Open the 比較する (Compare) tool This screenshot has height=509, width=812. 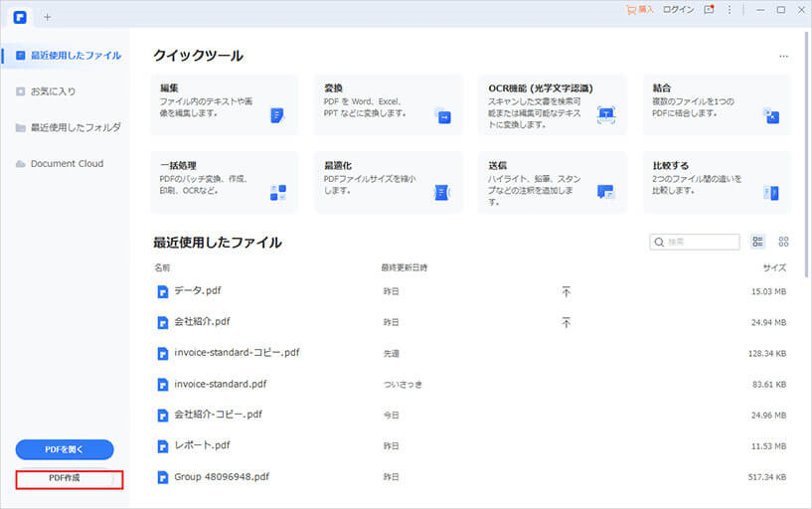tap(716, 181)
